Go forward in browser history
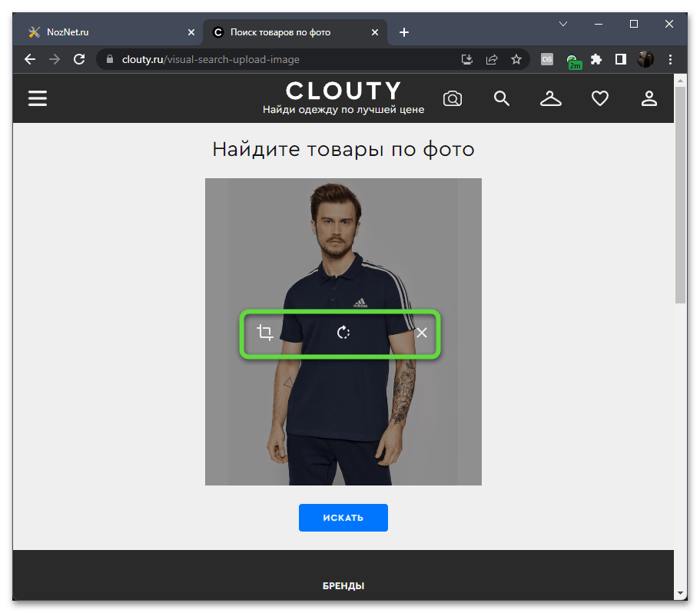700x613 pixels. click(55, 59)
